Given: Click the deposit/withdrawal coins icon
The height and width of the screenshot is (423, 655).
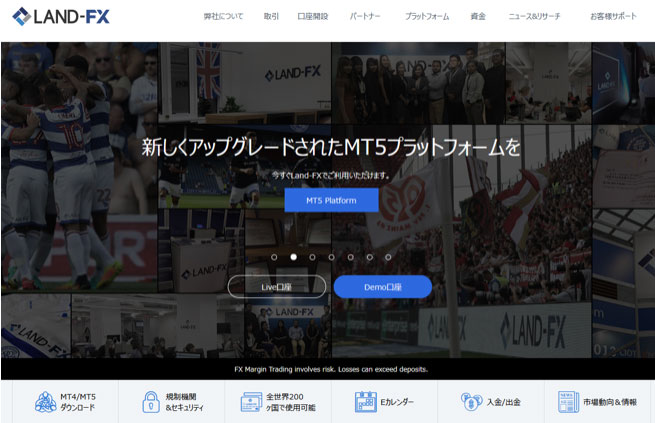Looking at the screenshot, I should [472, 402].
